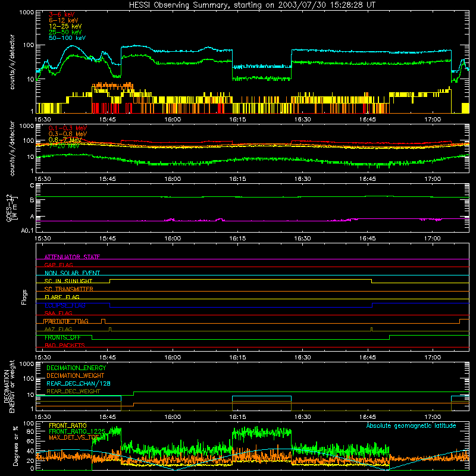Screen dimensions: 476x476
Task: Click the FLARE_FLAG label
Action: (62, 297)
